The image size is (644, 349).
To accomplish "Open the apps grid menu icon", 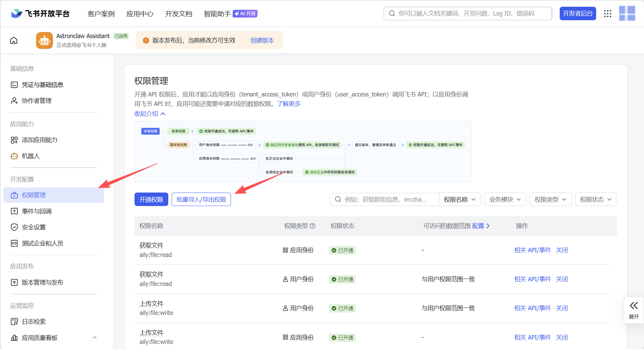I will [x=608, y=13].
